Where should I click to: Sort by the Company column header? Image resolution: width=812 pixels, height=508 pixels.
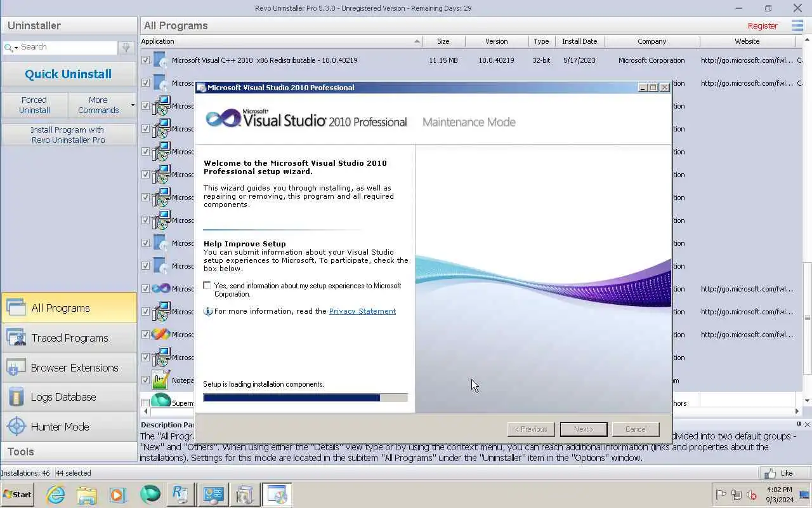(x=652, y=41)
